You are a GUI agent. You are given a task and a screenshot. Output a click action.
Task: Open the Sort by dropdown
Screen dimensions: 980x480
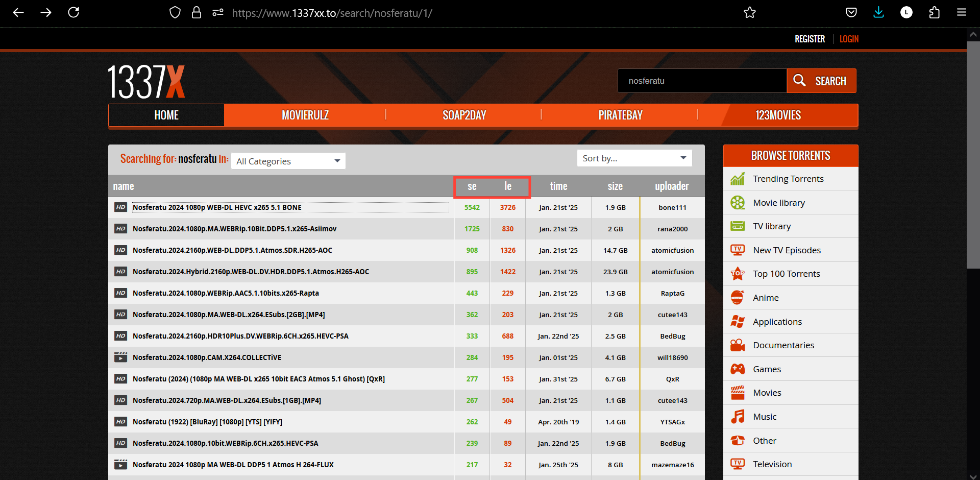point(634,158)
